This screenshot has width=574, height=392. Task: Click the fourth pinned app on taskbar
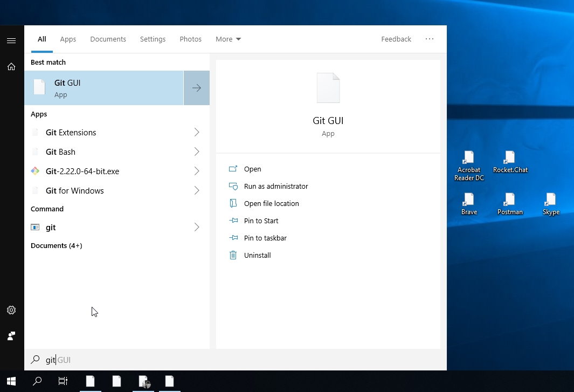coord(169,381)
